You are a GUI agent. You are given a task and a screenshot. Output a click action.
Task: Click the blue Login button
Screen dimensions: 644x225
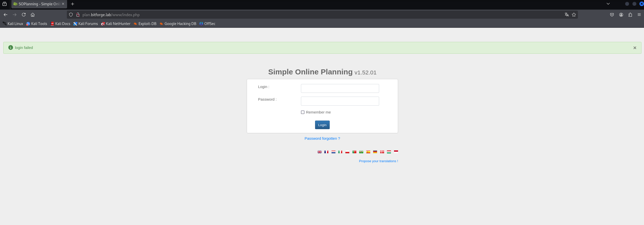pos(322,125)
